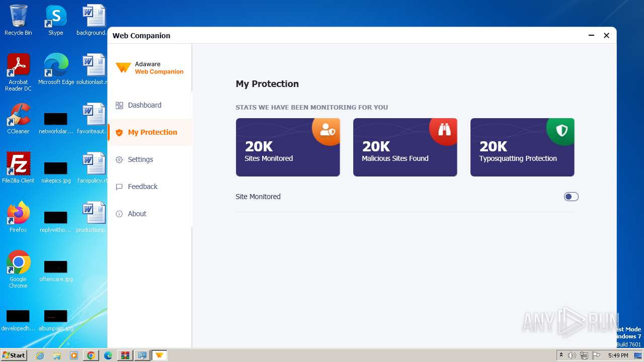Open Chrome from the taskbar
The image size is (644, 362).
click(x=91, y=355)
